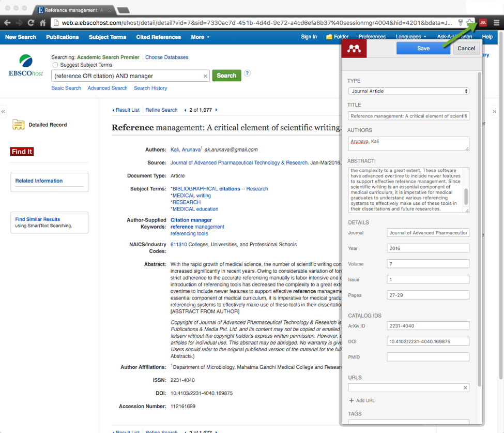Open Preferences in top bar
The width and height of the screenshot is (504, 433).
pos(372,37)
